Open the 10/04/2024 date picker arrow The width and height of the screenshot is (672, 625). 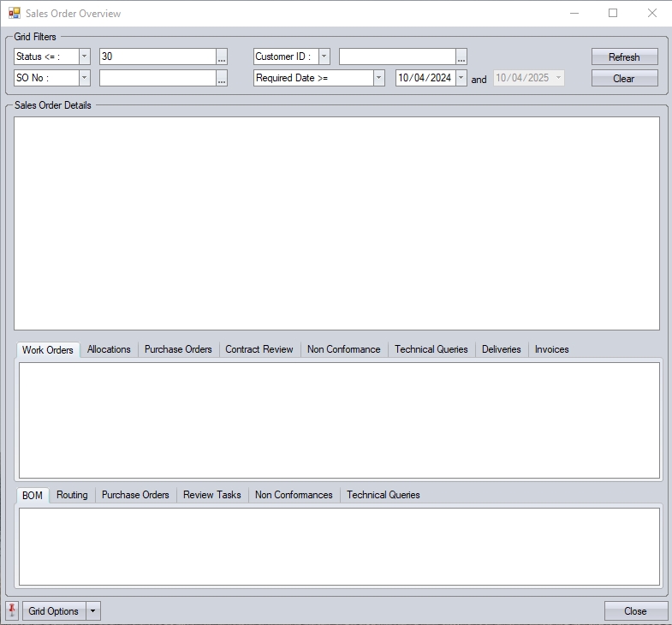point(461,78)
